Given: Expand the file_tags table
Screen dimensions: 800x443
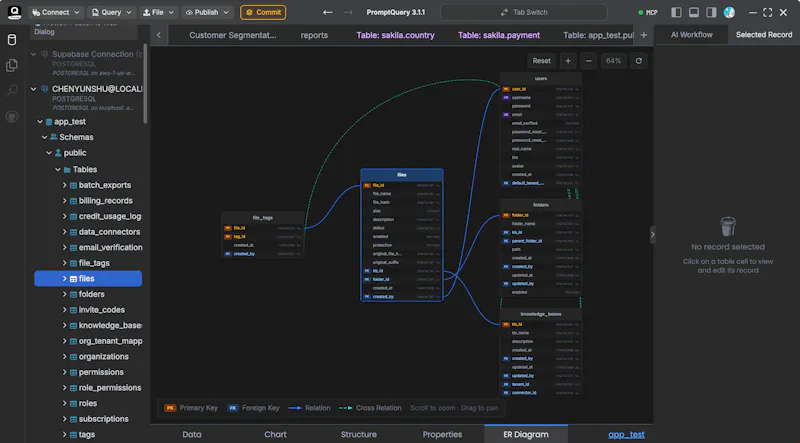Looking at the screenshot, I should tap(65, 263).
